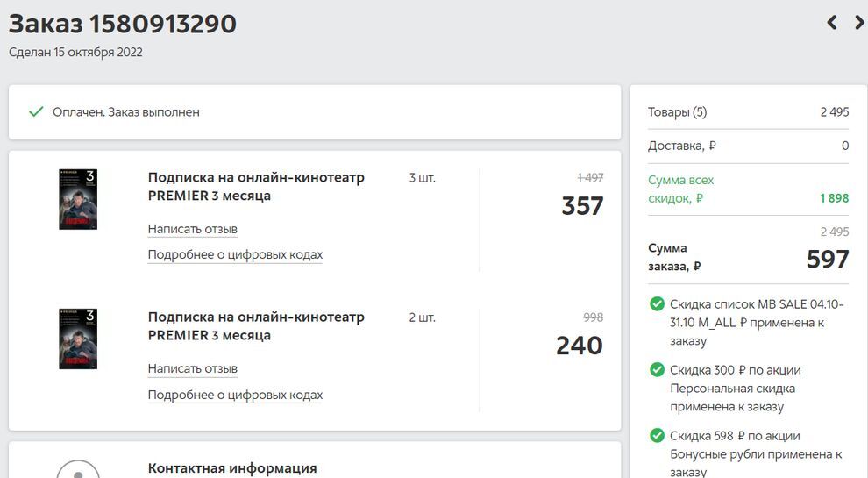Click Товары (5) label in summary

click(x=678, y=112)
